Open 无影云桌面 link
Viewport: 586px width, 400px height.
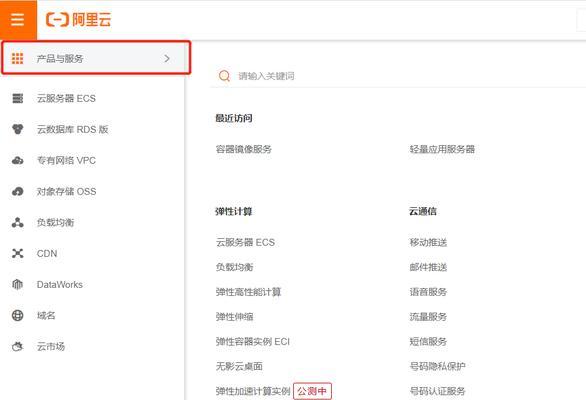[239, 366]
